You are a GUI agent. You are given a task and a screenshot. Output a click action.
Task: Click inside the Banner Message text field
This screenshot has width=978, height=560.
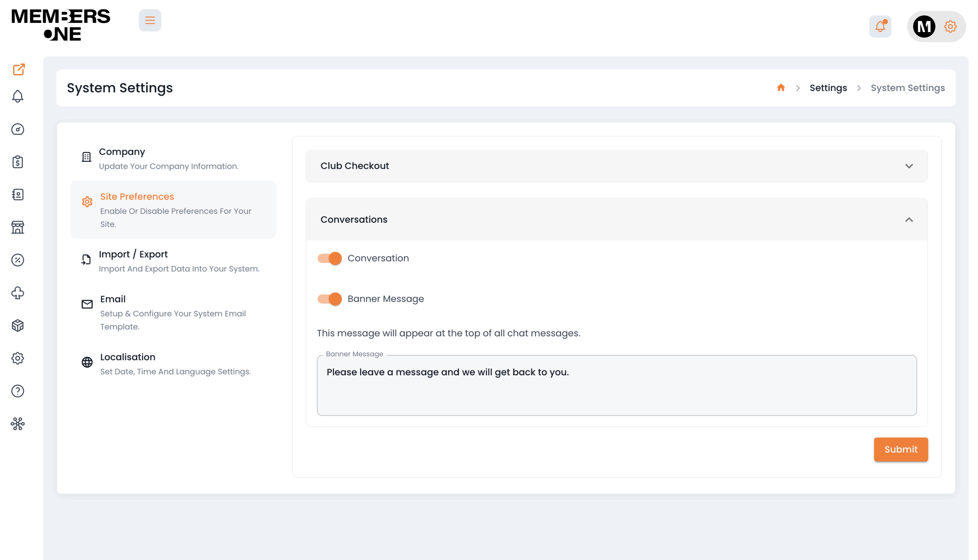click(x=616, y=385)
